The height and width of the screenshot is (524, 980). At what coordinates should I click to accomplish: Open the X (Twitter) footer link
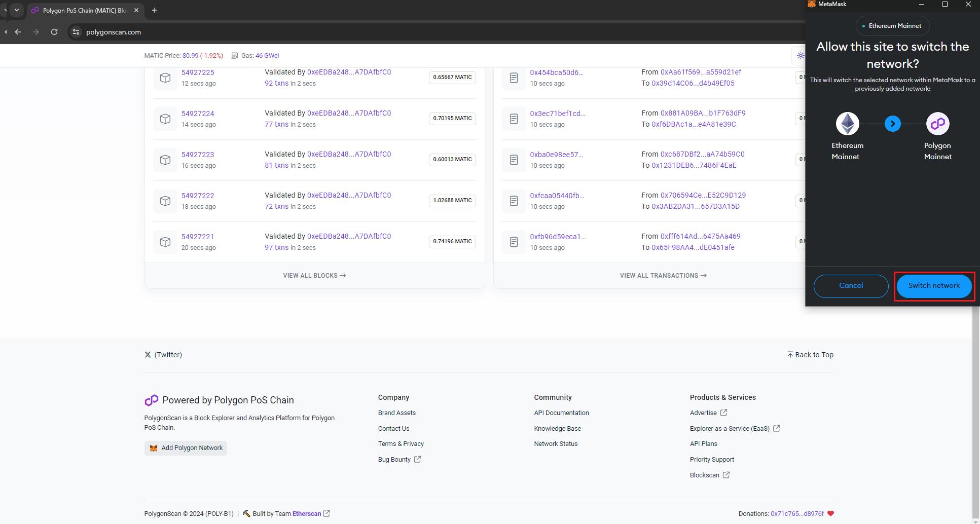coord(163,355)
